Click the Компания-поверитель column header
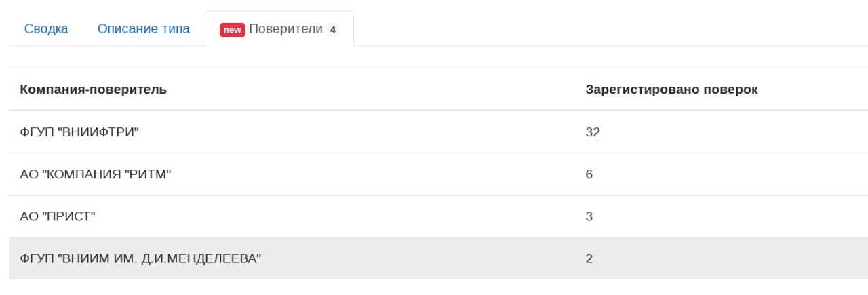This screenshot has height=295, width=868. (x=93, y=90)
